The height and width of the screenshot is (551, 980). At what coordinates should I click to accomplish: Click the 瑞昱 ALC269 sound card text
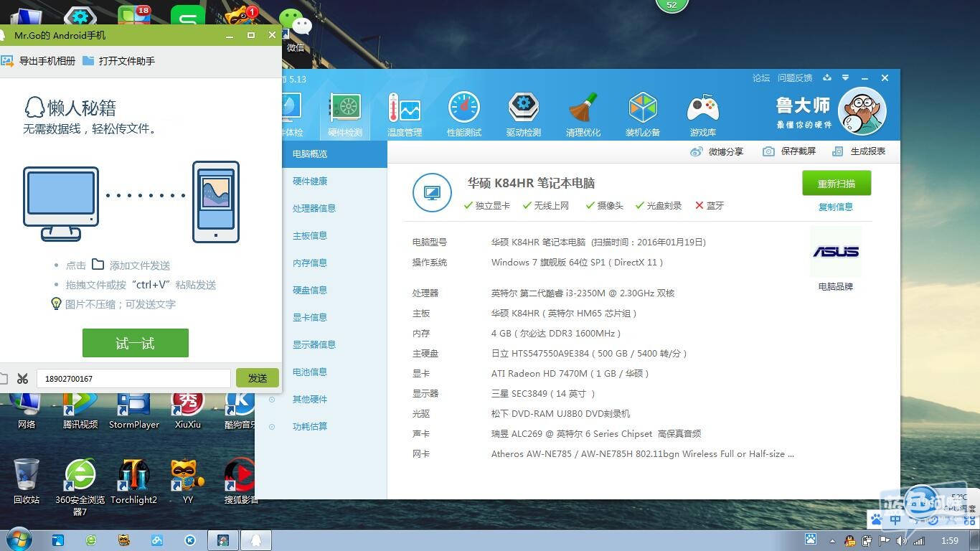pyautogui.click(x=596, y=433)
